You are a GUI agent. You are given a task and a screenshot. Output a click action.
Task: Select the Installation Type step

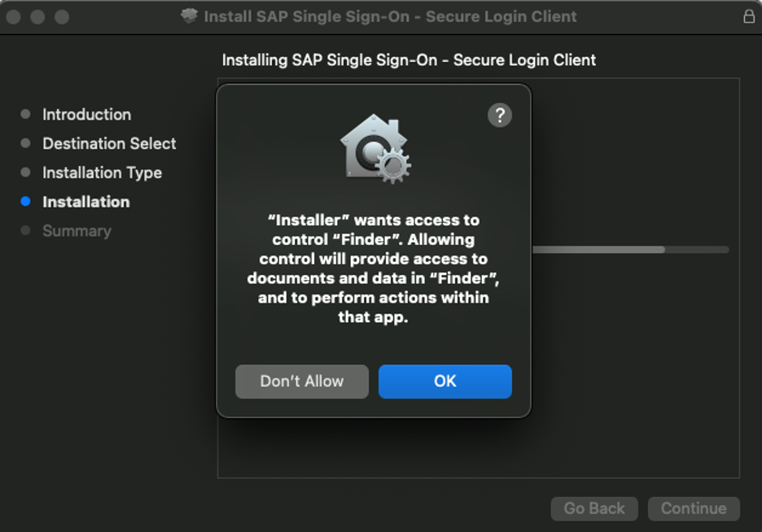click(x=102, y=172)
